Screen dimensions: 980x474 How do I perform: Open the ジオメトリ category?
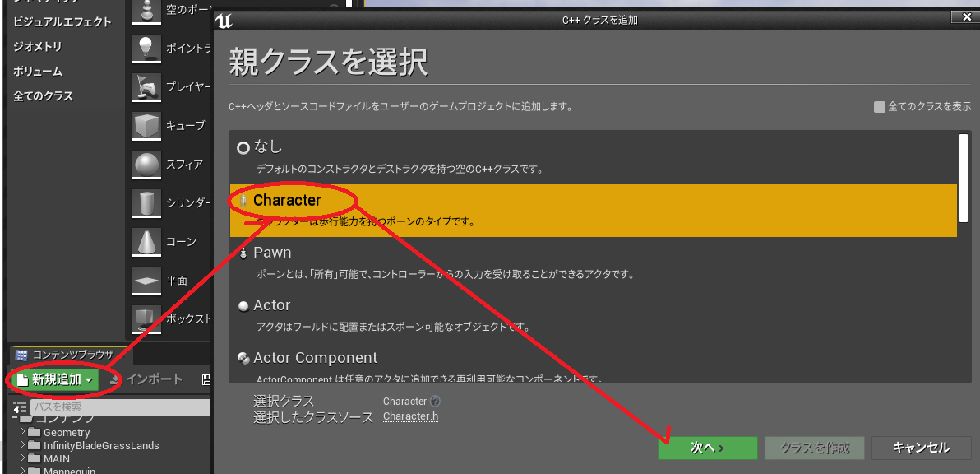pyautogui.click(x=38, y=47)
